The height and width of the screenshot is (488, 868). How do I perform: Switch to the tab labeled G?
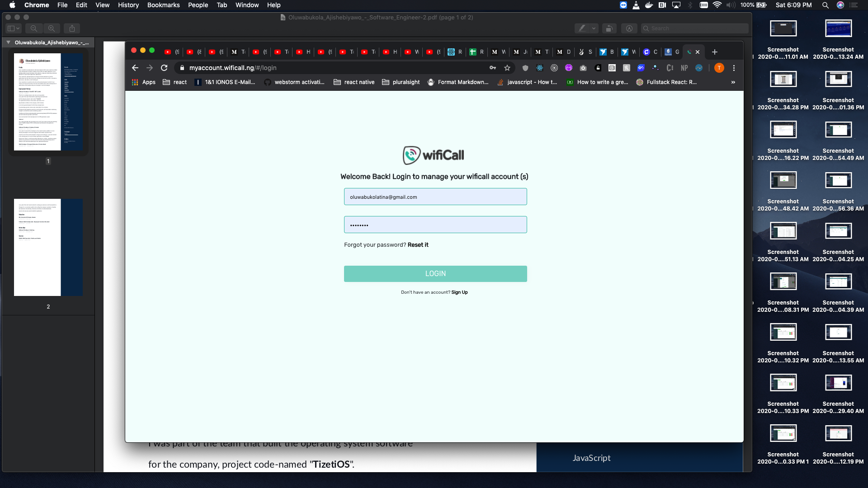(x=672, y=52)
